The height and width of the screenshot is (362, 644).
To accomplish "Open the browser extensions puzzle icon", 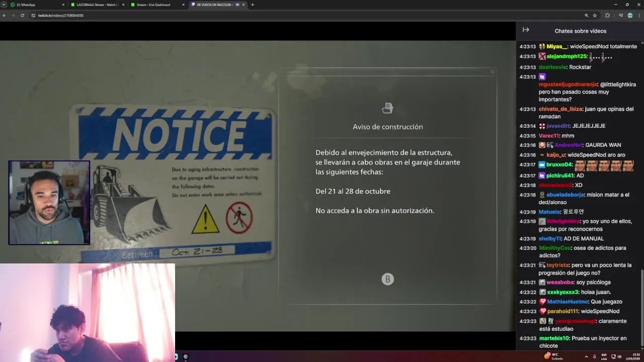I will pyautogui.click(x=607, y=16).
